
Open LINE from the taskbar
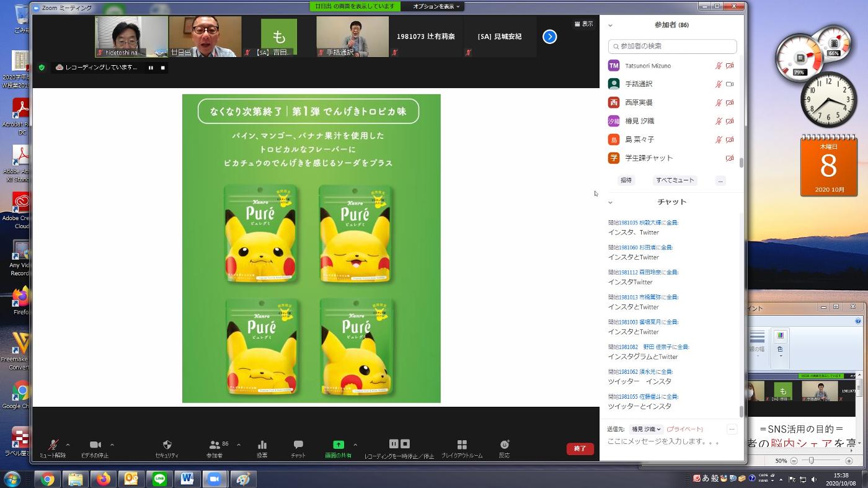point(159,479)
